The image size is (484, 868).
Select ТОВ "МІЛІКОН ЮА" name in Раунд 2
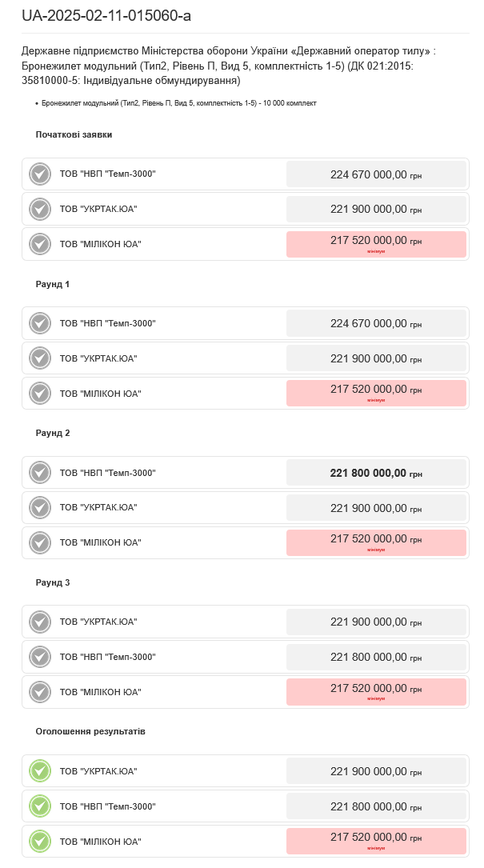100,542
